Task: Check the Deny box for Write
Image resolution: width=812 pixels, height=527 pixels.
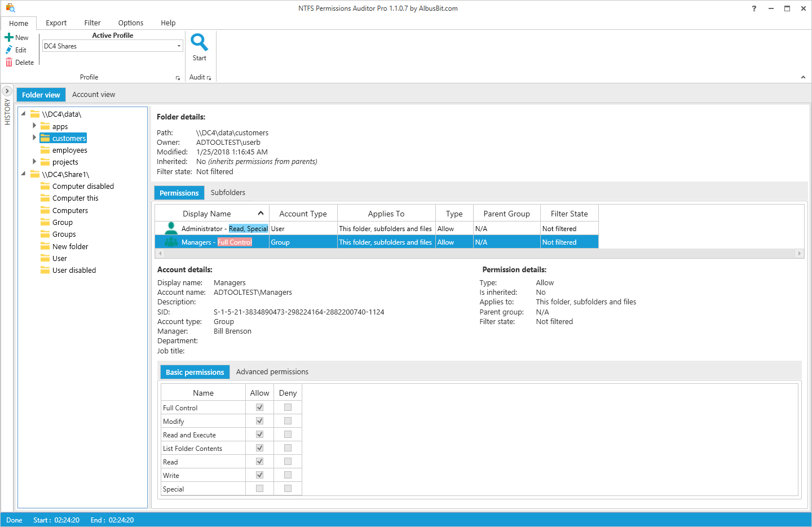Action: (x=288, y=475)
